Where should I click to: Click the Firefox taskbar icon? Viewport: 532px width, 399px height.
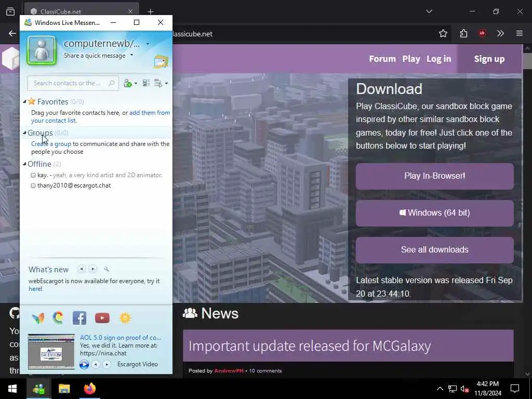90,389
